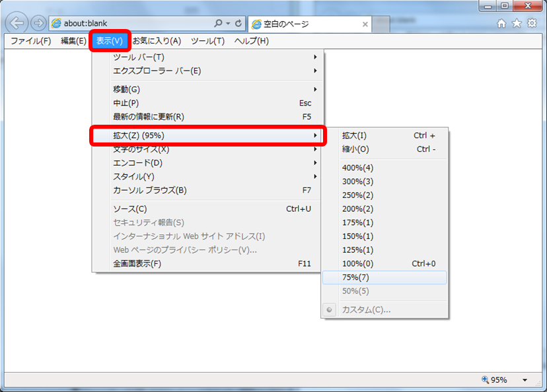547x392 pixels.
Task: Expand zoom level dropdown arrow in status bar
Action: [525, 380]
